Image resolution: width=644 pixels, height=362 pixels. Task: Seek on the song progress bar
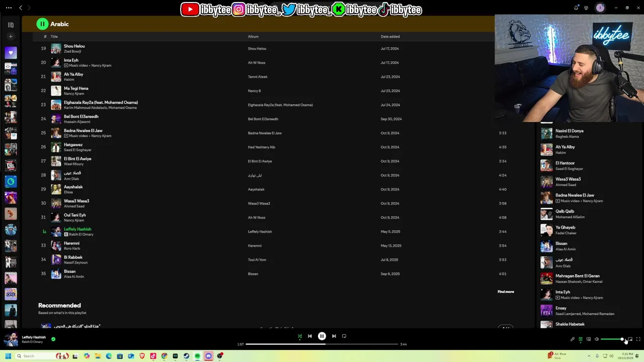point(322,344)
